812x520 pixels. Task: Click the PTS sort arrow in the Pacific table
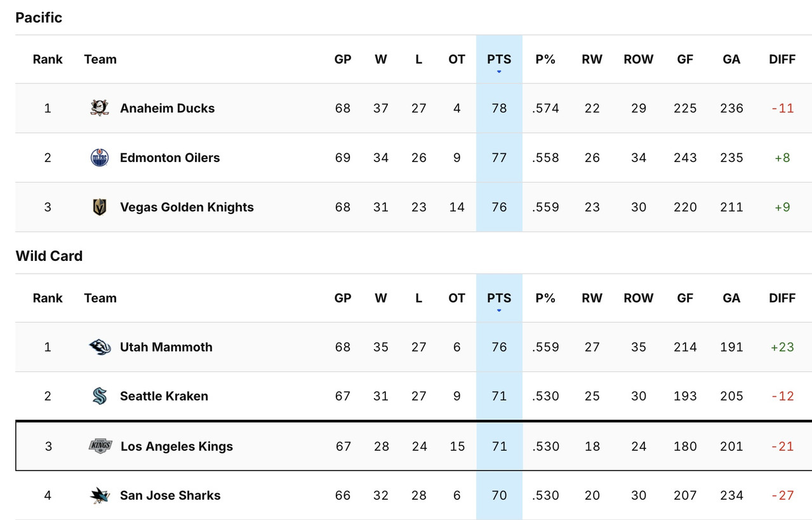[x=499, y=72]
